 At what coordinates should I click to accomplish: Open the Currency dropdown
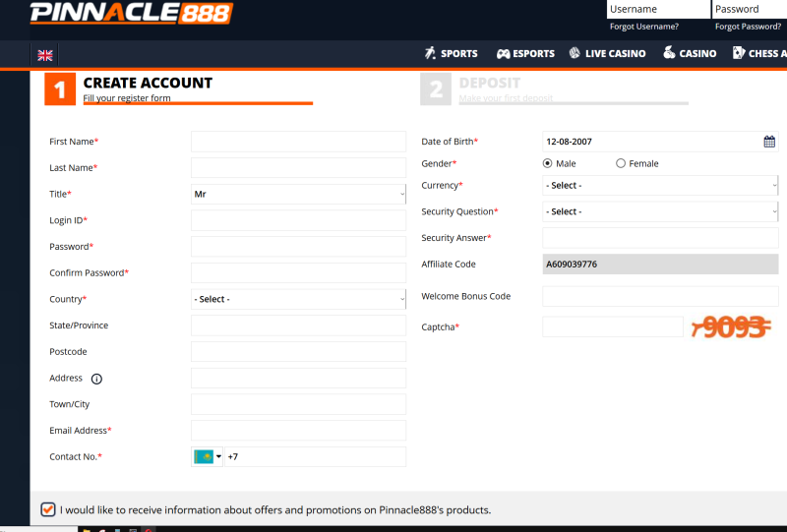click(x=660, y=185)
